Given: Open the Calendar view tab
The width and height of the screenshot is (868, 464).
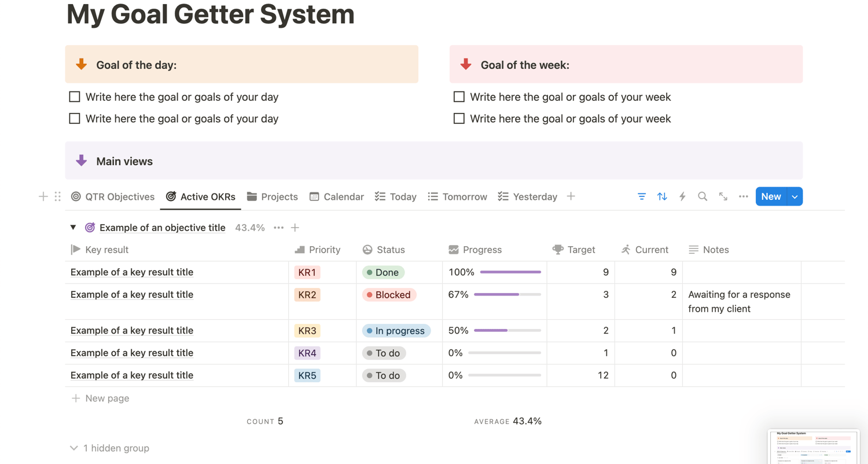Looking at the screenshot, I should pos(337,196).
